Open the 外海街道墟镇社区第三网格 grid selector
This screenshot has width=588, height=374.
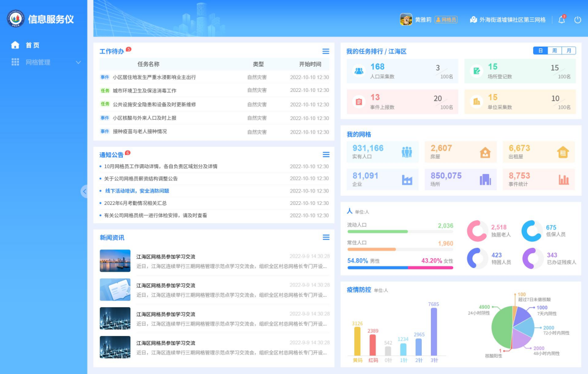[x=508, y=20]
